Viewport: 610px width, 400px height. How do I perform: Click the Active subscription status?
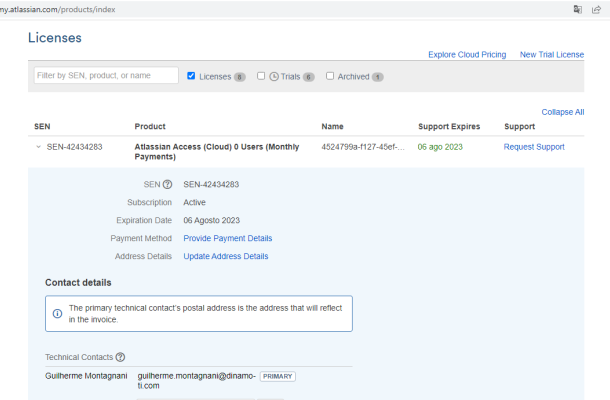(x=194, y=202)
